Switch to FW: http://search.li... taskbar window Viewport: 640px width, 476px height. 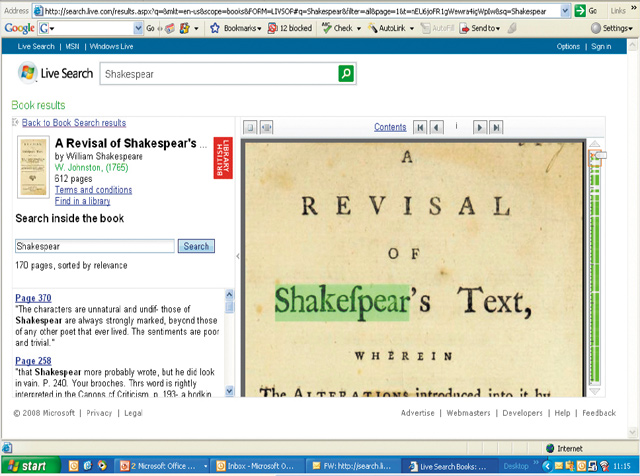point(353,466)
